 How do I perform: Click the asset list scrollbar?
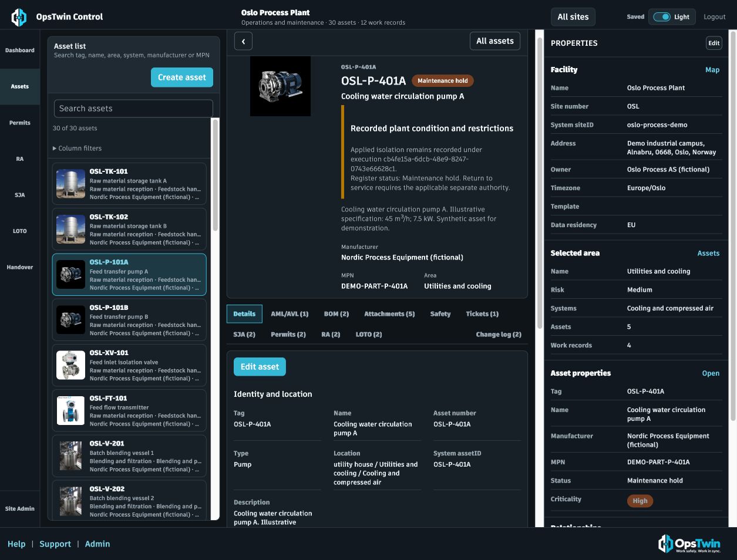pyautogui.click(x=216, y=175)
